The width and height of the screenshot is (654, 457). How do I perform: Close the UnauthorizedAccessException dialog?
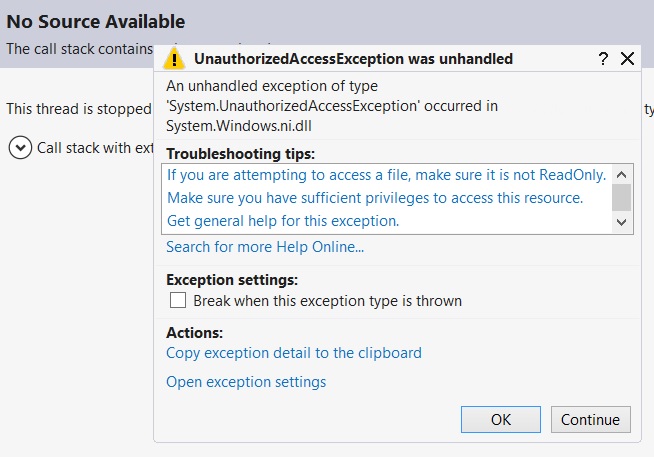(x=628, y=59)
